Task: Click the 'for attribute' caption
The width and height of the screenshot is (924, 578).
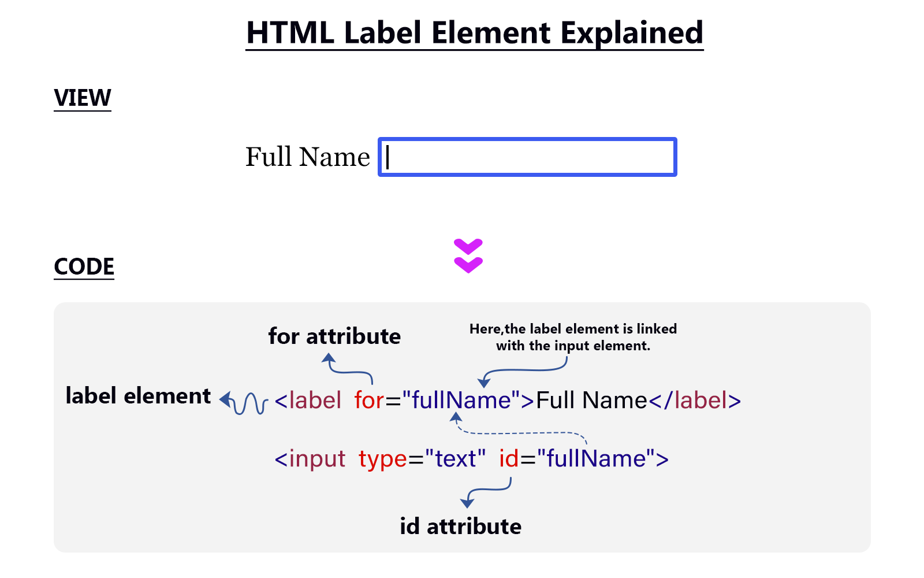Action: (x=334, y=336)
